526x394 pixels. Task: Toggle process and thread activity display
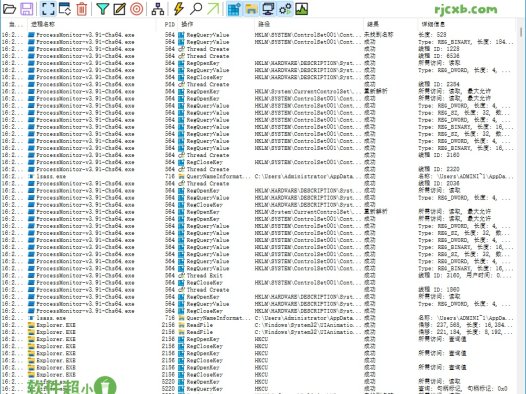point(285,9)
